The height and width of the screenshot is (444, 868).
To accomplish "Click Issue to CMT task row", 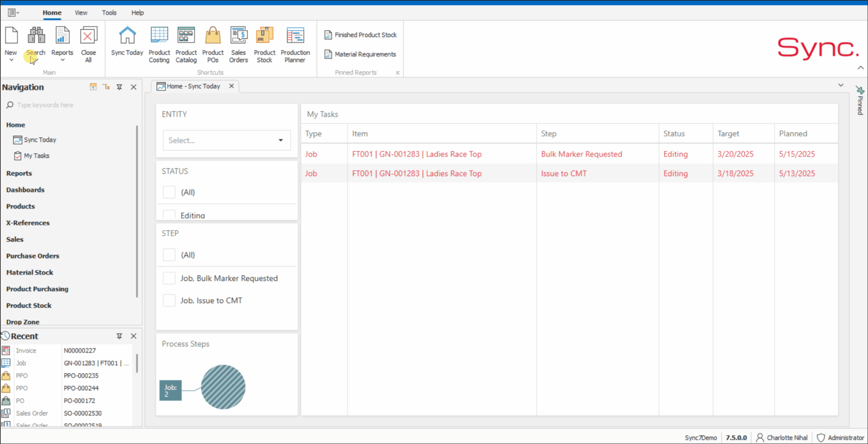I will point(569,173).
